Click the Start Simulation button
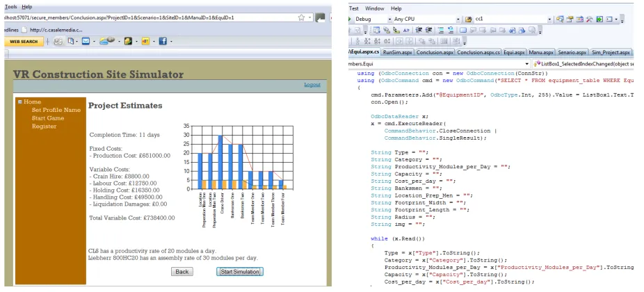644x292 pixels. (240, 271)
